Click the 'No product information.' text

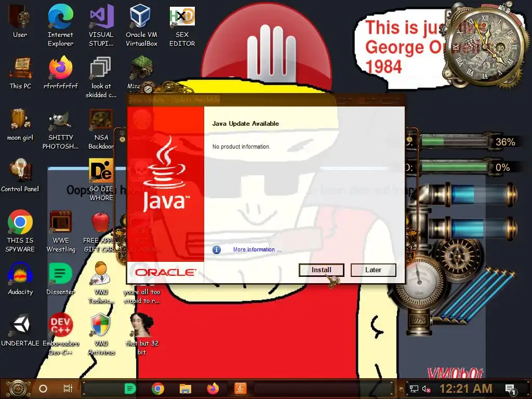pos(241,147)
